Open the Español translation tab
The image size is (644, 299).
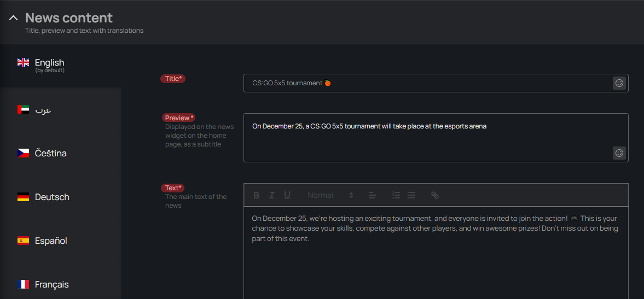[50, 241]
